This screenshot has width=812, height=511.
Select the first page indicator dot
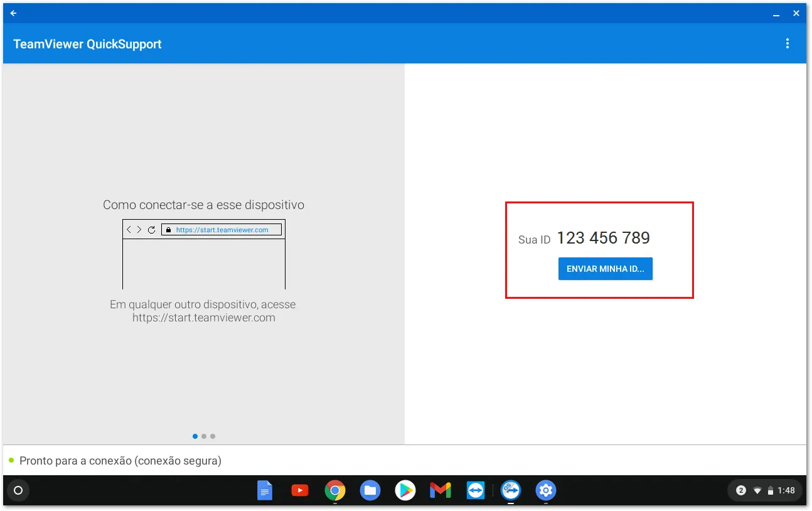coord(195,436)
